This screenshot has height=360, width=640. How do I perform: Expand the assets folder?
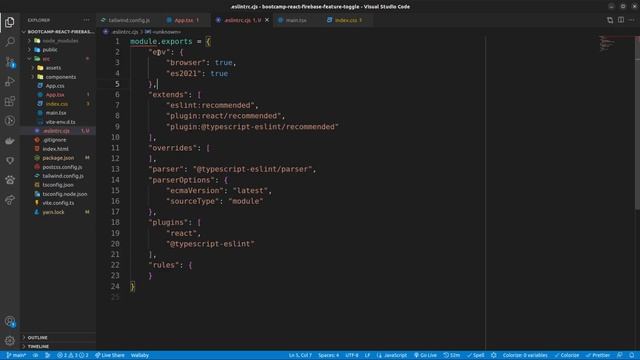pyautogui.click(x=59, y=68)
